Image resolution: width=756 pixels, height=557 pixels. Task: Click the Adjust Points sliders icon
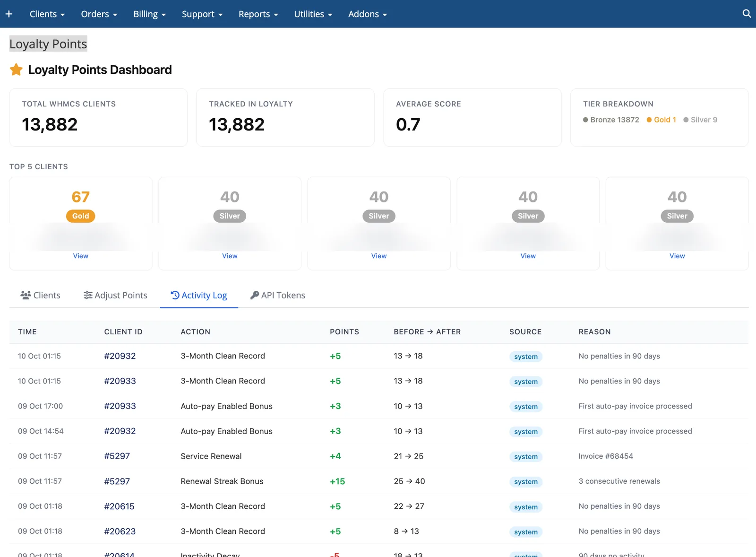[88, 295]
